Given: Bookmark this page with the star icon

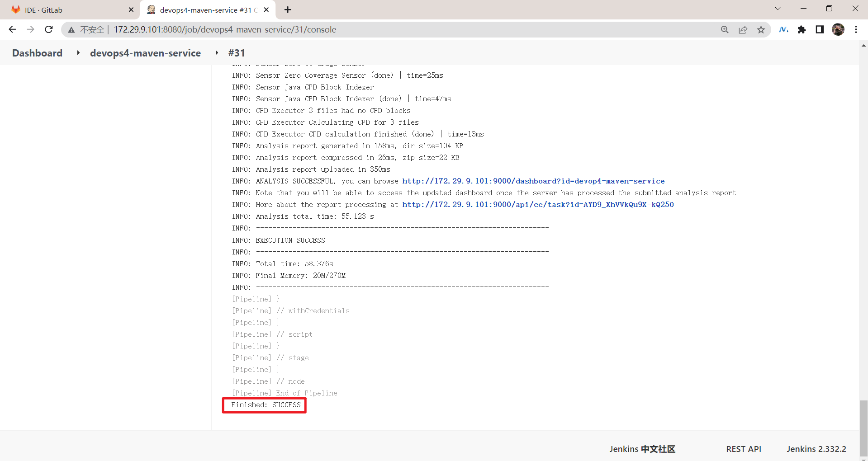Looking at the screenshot, I should (x=761, y=29).
